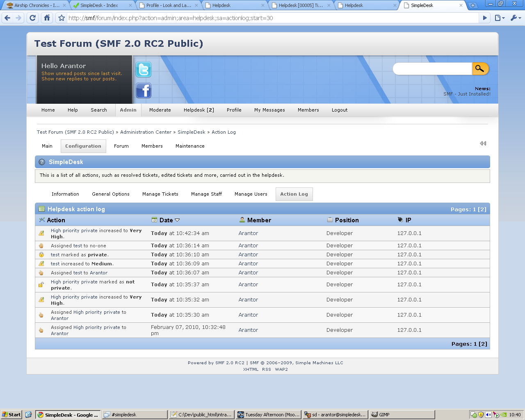Click Show new replies to your posts
This screenshot has width=525, height=420.
[79, 79]
